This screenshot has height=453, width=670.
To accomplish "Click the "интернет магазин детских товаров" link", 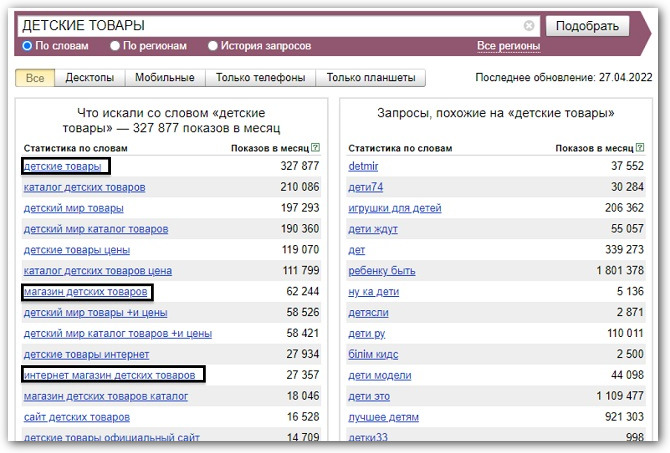I will click(x=109, y=375).
